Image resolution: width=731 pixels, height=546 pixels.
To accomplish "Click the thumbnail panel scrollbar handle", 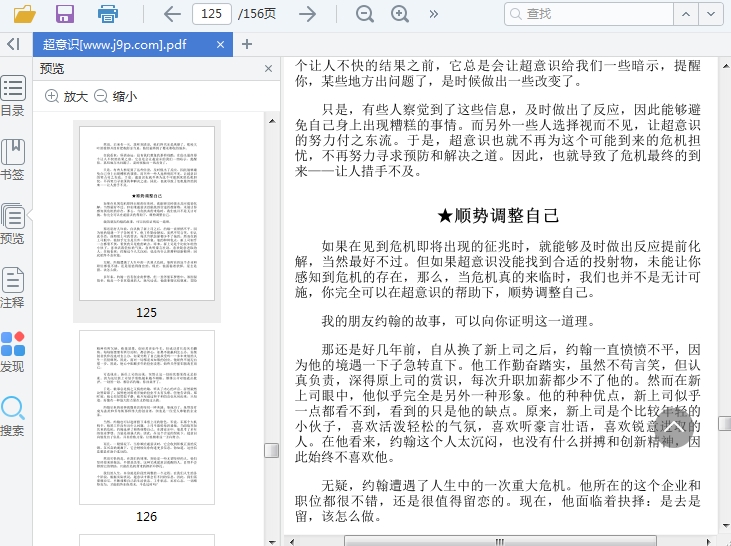I will [272, 450].
